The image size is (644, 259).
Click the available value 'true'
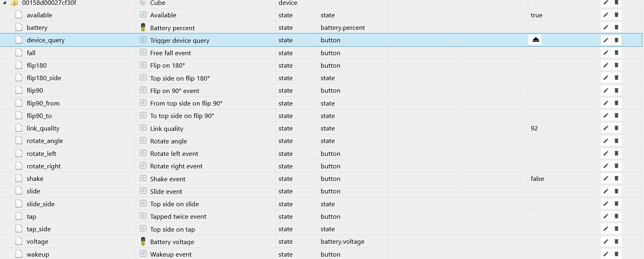536,15
